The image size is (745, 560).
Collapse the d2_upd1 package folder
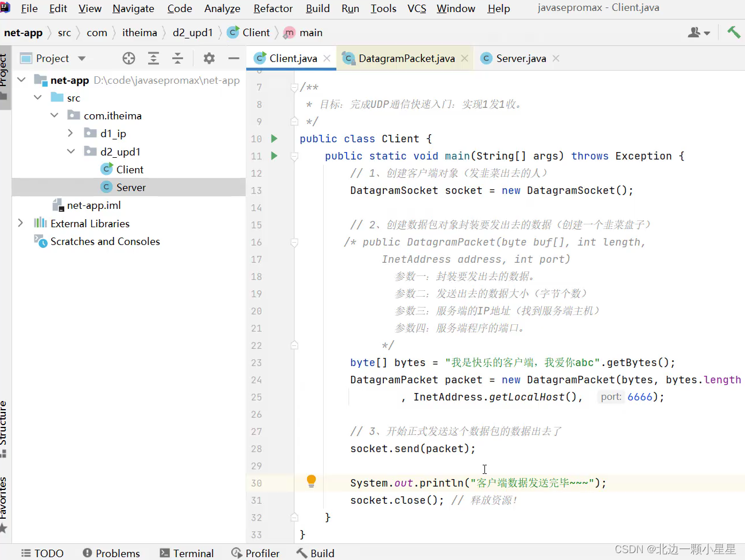71,151
